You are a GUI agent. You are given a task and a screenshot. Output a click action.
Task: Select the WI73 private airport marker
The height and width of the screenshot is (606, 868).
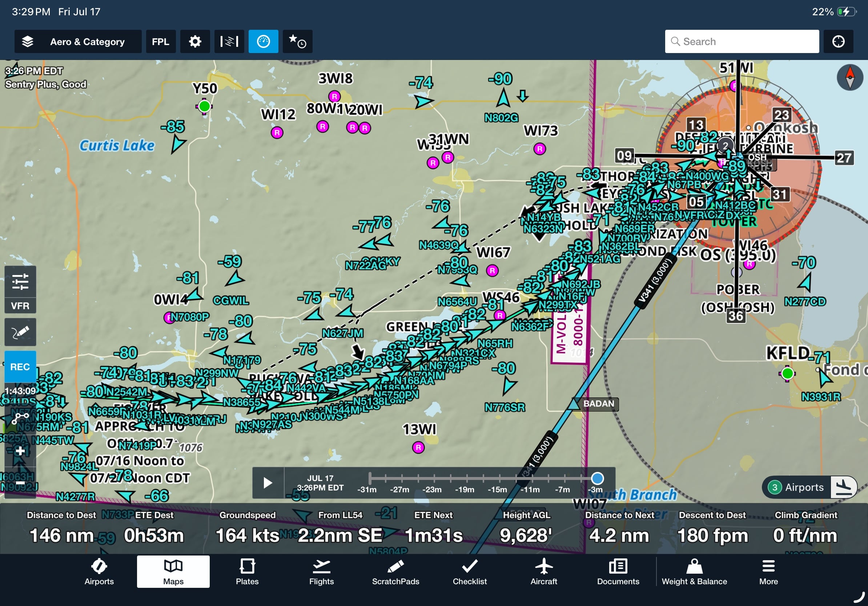540,149
